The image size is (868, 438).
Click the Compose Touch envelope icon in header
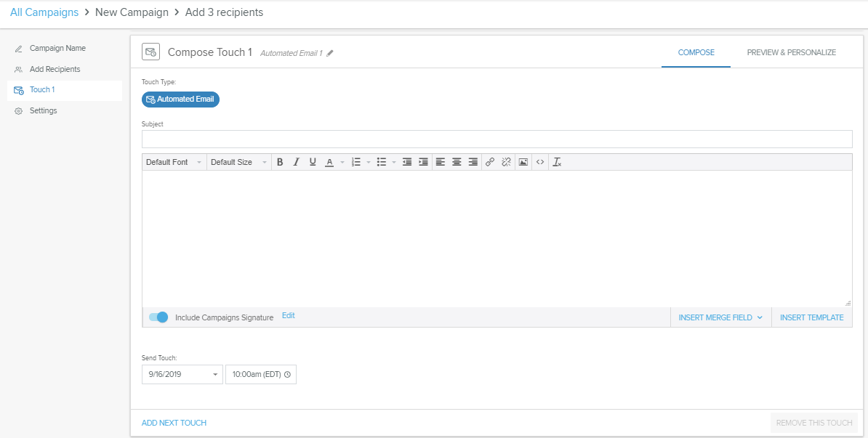coord(150,52)
